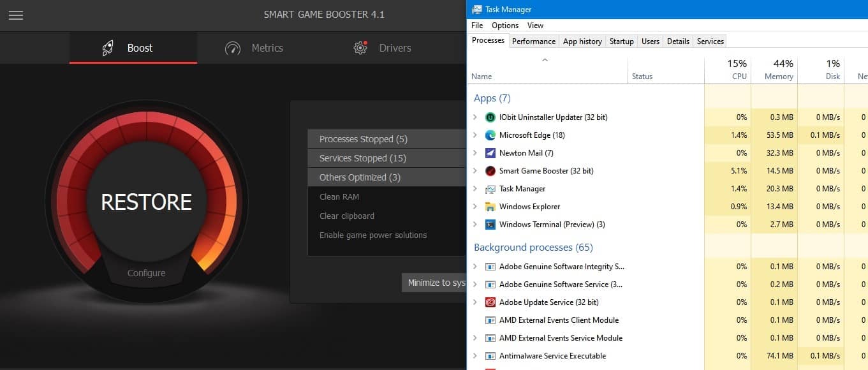
Task: Select the Clean RAM item
Action: coord(339,196)
